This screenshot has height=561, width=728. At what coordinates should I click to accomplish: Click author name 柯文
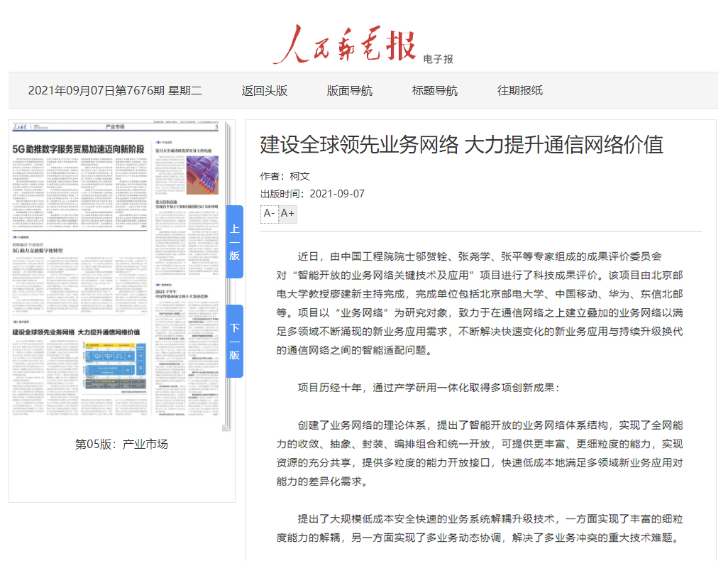point(299,176)
